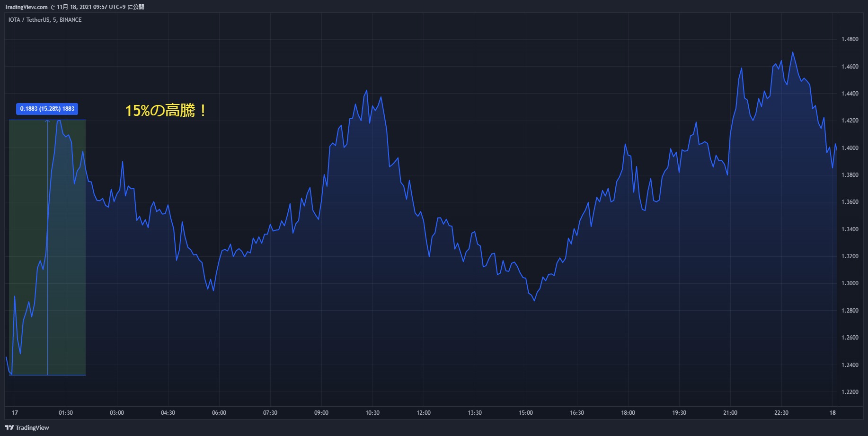
Task: Click the TradingView.com publish header text
Action: click(74, 7)
